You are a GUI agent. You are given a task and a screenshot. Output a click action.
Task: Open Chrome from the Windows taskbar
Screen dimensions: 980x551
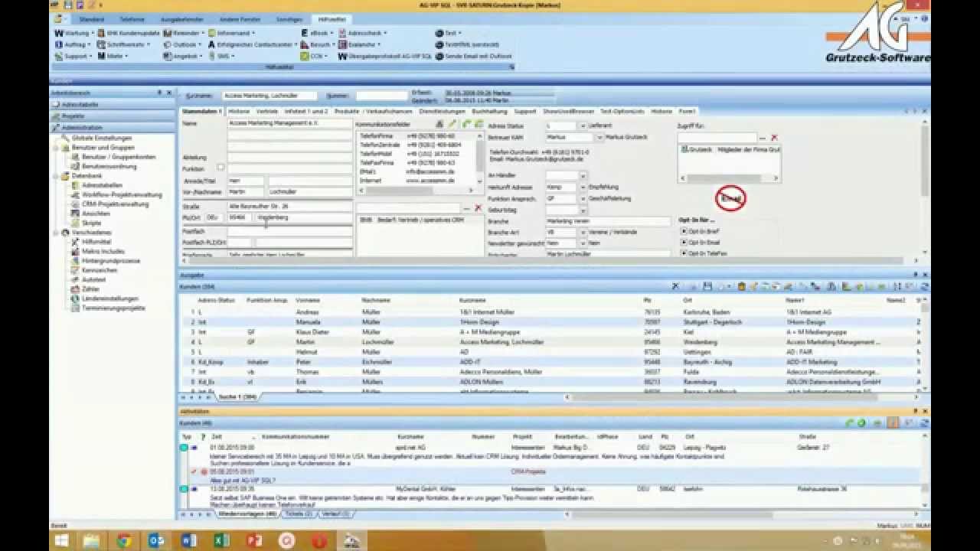123,541
